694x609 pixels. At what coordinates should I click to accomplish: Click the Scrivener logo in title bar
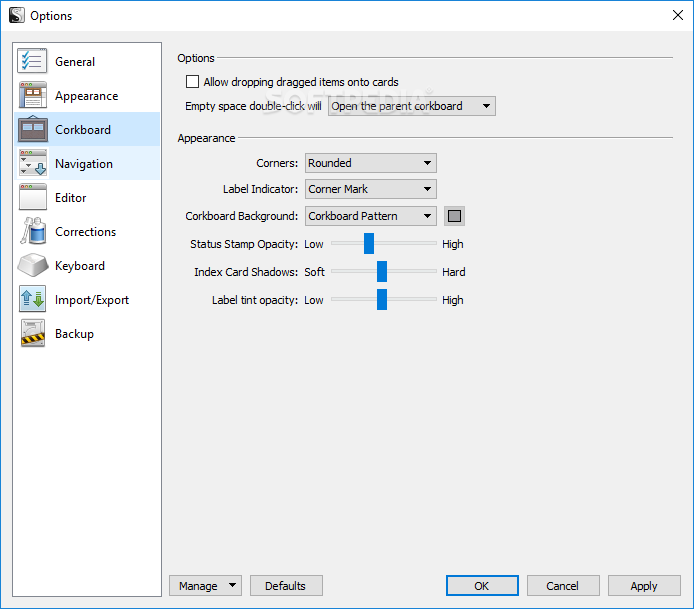click(16, 15)
